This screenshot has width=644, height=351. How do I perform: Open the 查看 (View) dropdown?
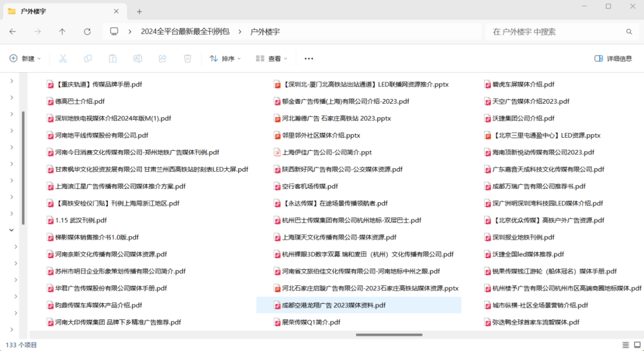tap(271, 59)
